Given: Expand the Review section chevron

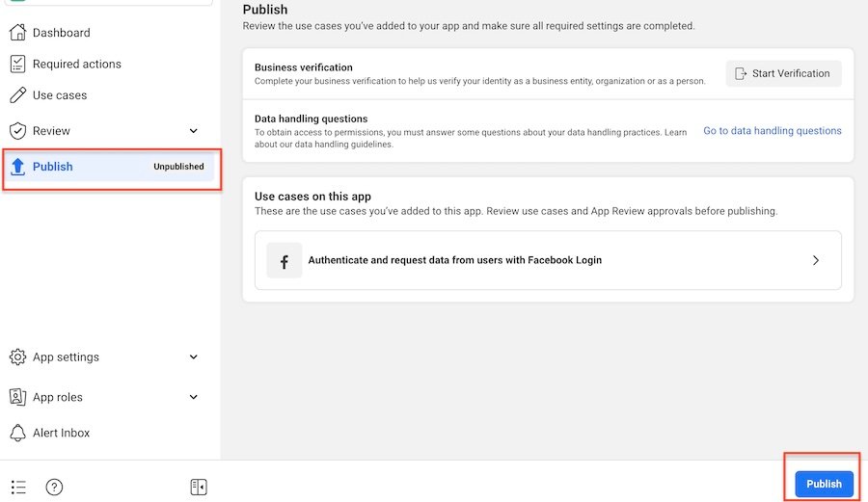Looking at the screenshot, I should click(193, 131).
